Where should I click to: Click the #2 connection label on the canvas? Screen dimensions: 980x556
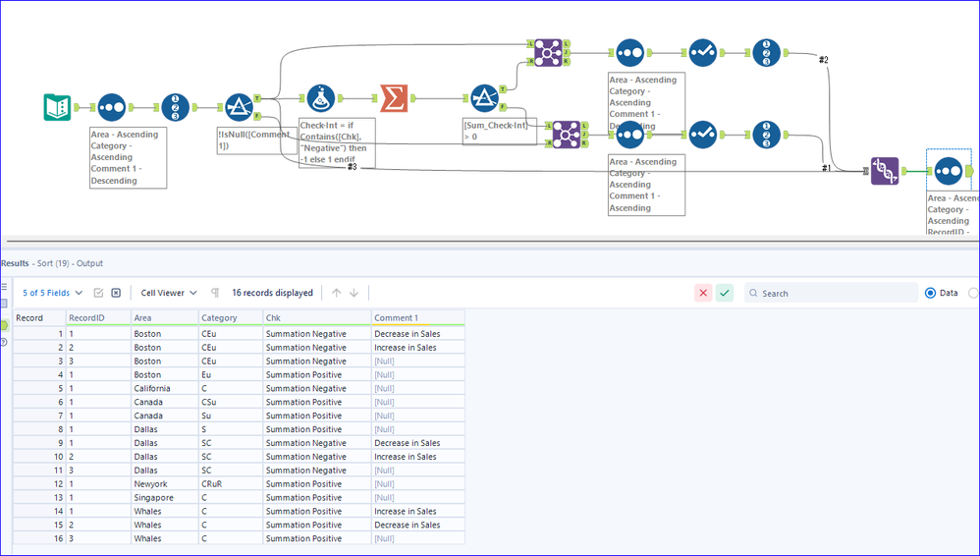[x=824, y=59]
